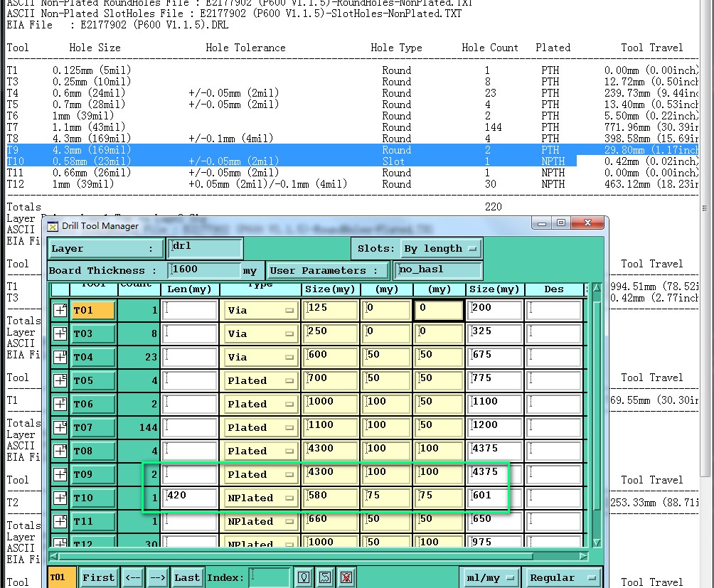
Task: Expand the T07 row plus icon
Action: click(60, 427)
